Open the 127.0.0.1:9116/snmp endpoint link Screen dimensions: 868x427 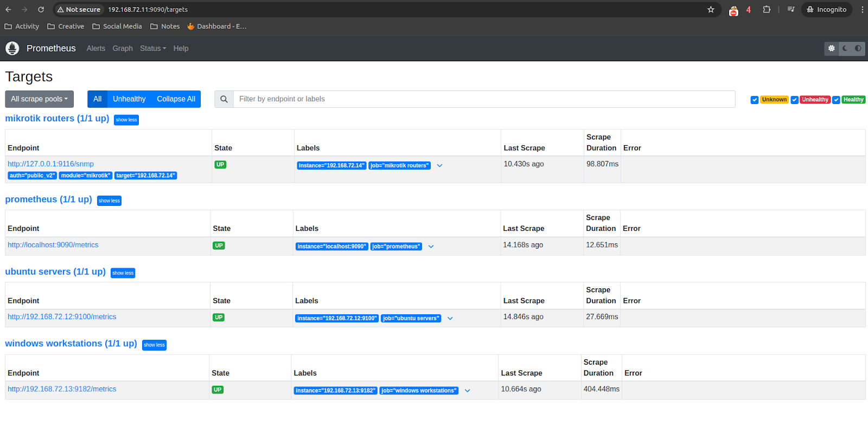pos(50,164)
